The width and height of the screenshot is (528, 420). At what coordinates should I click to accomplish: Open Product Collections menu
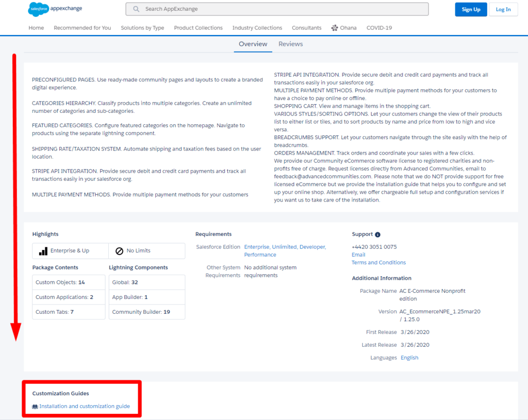[x=198, y=28]
